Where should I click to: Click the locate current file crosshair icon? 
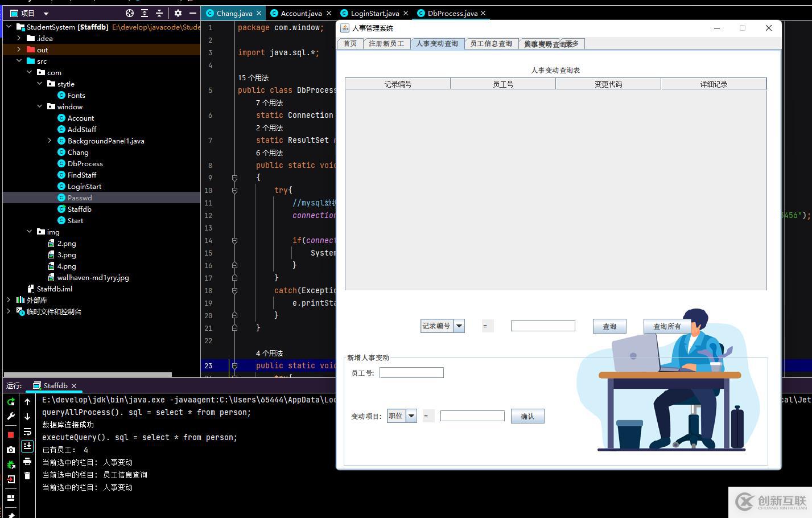[130, 13]
